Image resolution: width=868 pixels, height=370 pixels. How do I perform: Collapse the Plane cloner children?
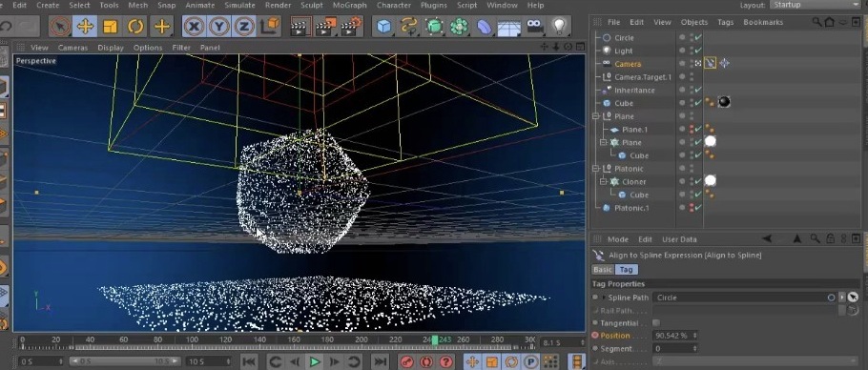click(604, 143)
